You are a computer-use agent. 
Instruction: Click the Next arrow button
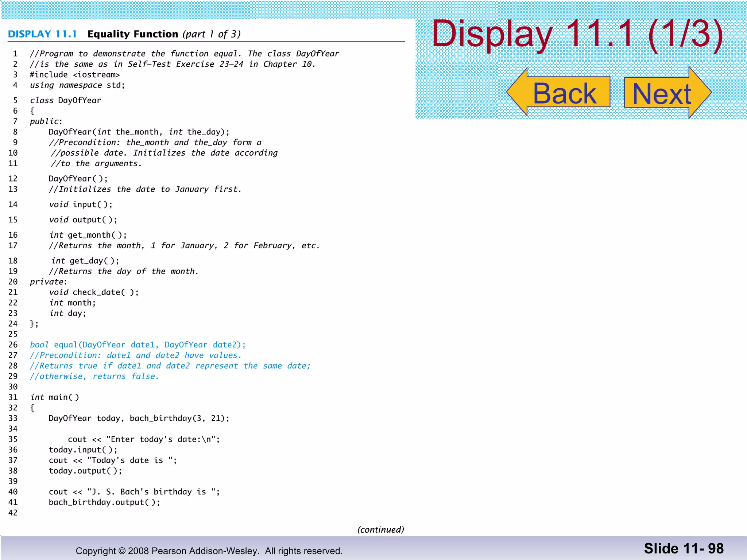(x=668, y=93)
